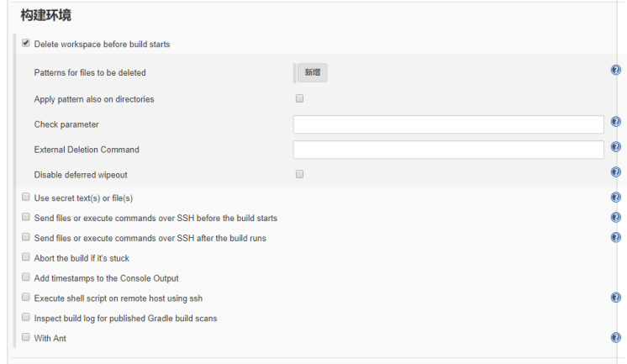Show help for External Deletion Command

pyautogui.click(x=616, y=148)
